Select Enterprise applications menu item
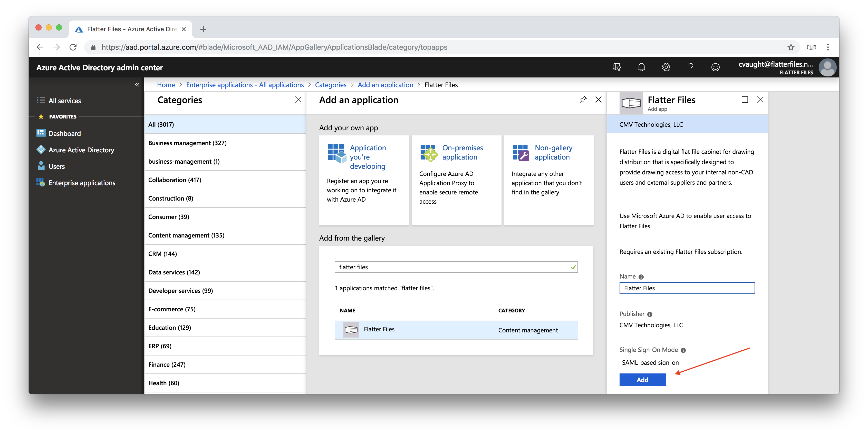Image resolution: width=868 pixels, height=435 pixels. pos(82,182)
